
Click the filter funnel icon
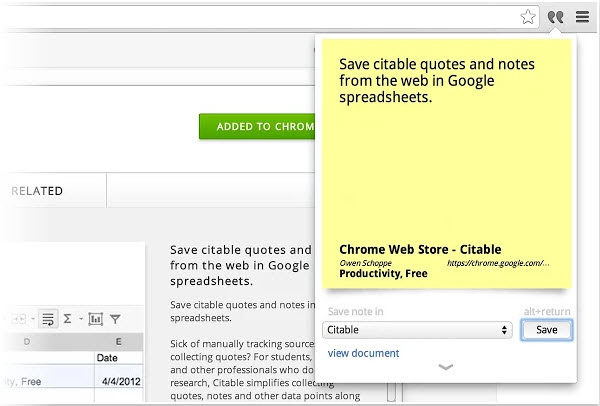click(115, 319)
